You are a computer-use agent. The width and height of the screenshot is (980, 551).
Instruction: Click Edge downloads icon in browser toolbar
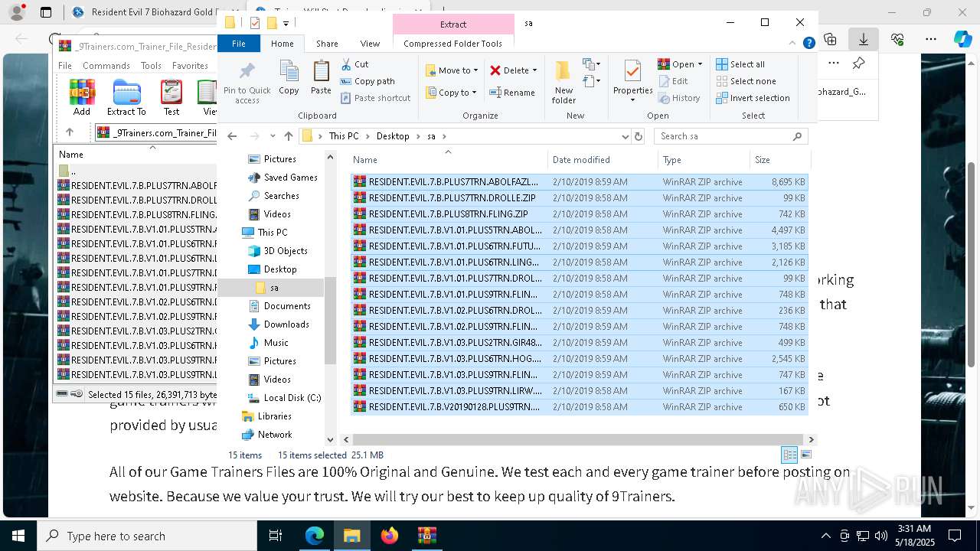864,39
